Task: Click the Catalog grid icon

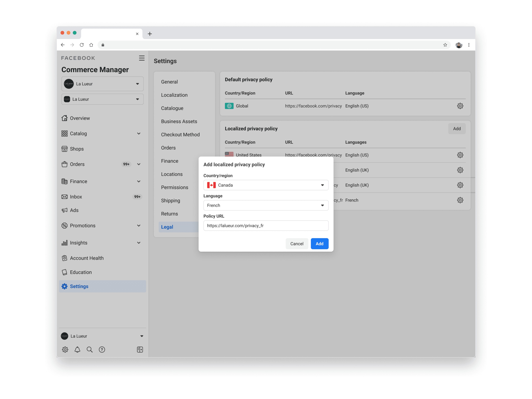Action: (x=64, y=134)
